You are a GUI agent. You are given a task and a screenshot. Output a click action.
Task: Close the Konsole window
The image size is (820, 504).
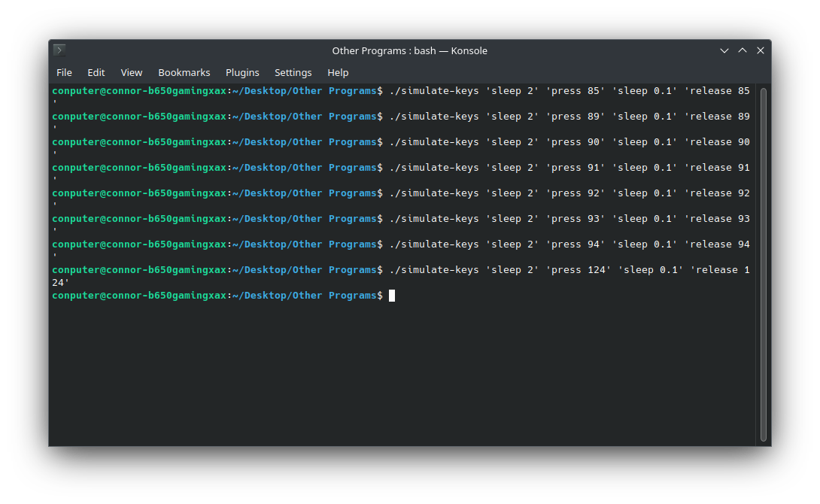coord(761,50)
